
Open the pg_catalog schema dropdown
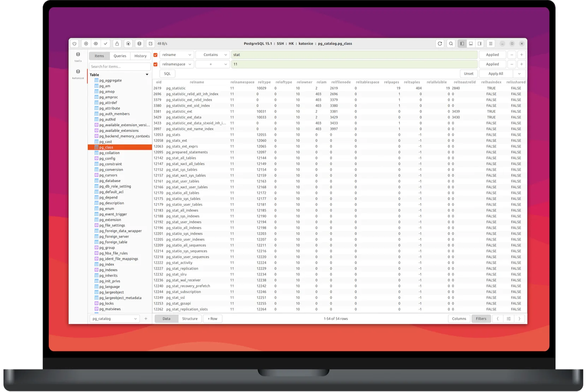click(x=114, y=319)
